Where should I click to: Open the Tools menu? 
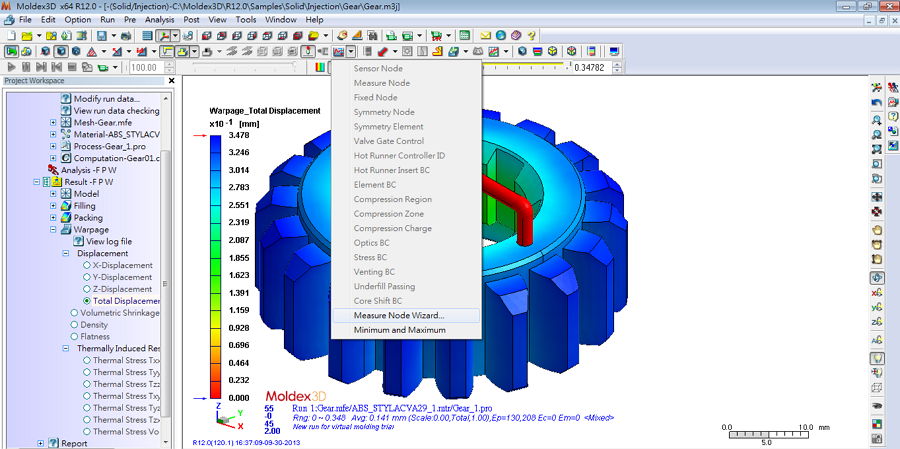pos(246,20)
